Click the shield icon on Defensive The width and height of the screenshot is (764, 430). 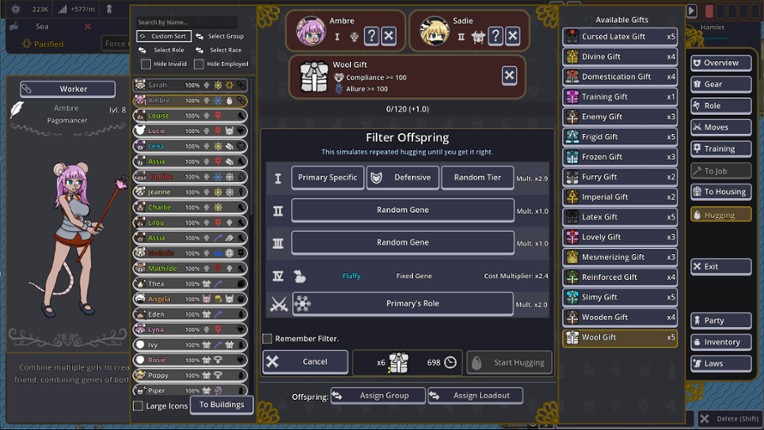(x=376, y=178)
